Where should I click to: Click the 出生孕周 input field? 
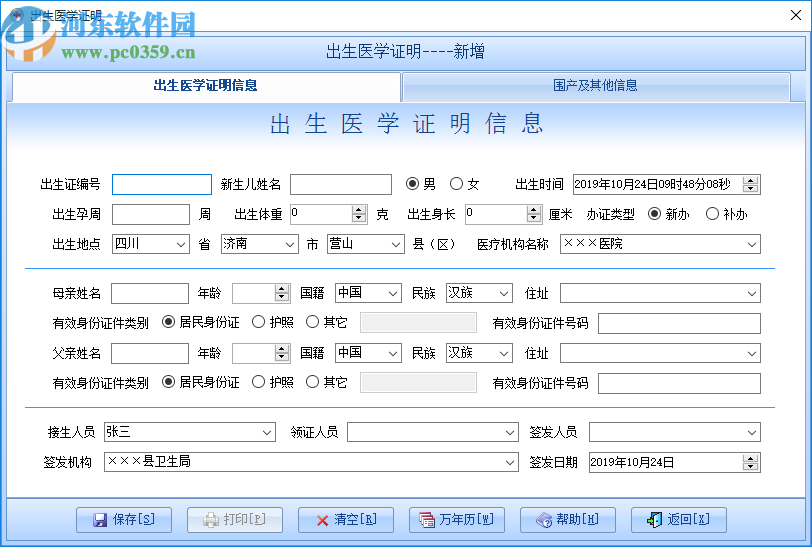tap(151, 214)
